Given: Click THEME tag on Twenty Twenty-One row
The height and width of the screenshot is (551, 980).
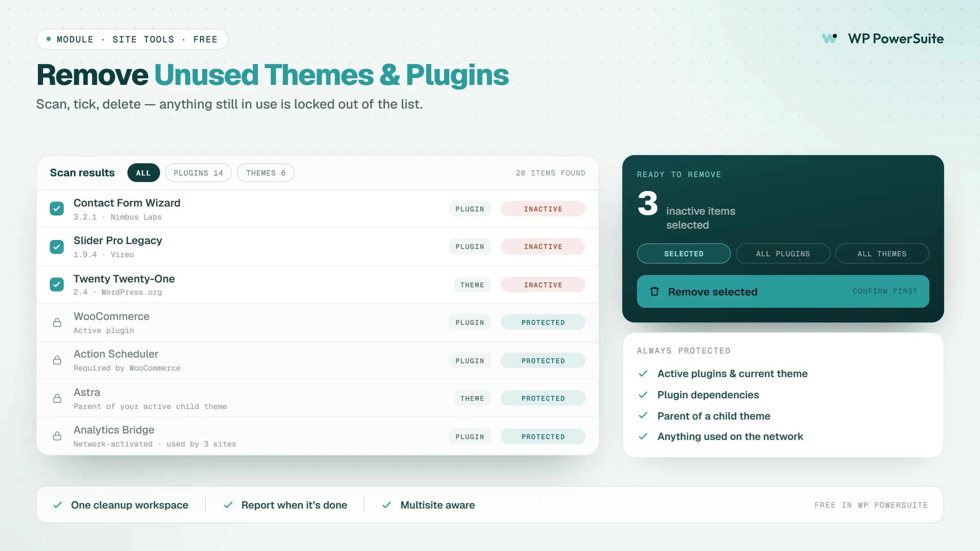Looking at the screenshot, I should [x=472, y=284].
